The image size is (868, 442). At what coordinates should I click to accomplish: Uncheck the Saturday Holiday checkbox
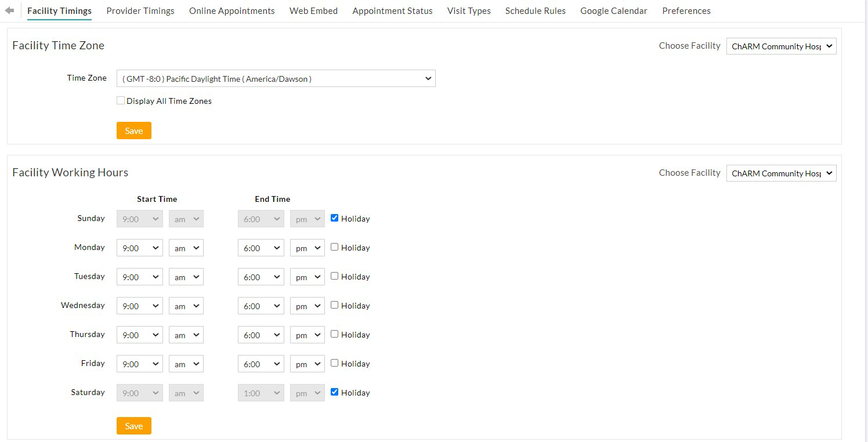pyautogui.click(x=334, y=392)
